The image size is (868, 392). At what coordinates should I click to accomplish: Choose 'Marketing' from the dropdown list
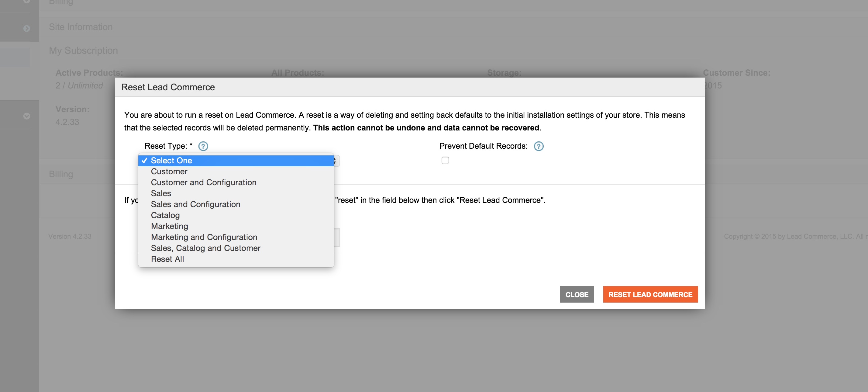(236, 226)
